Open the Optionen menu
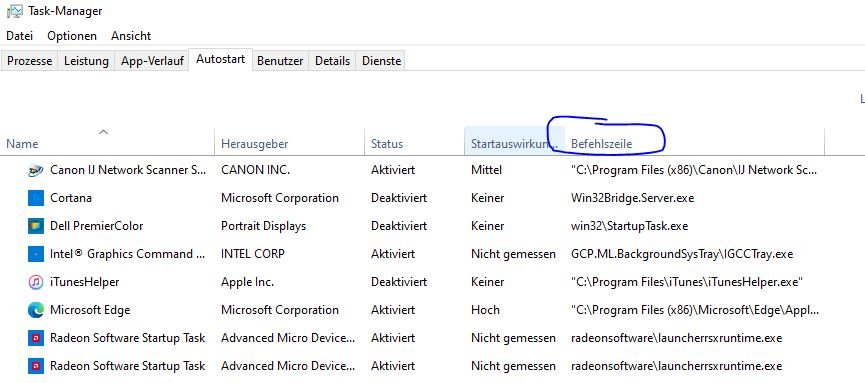The image size is (865, 383). (72, 36)
